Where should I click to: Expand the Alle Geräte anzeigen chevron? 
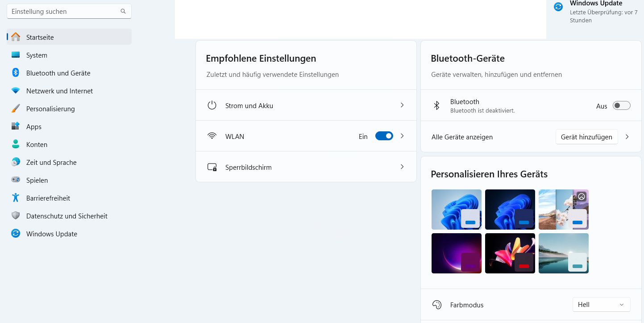pyautogui.click(x=627, y=137)
